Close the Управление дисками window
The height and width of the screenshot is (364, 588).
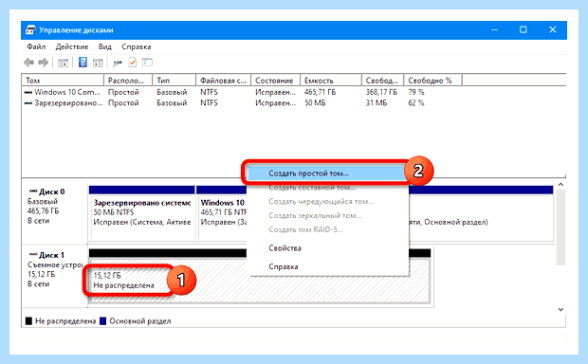pos(552,30)
